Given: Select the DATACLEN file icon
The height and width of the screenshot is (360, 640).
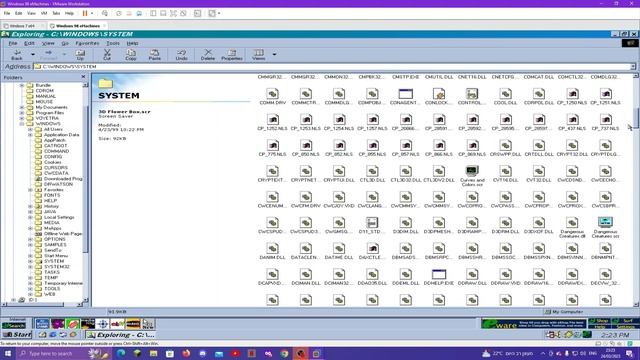Looking at the screenshot, I should coord(306,248).
